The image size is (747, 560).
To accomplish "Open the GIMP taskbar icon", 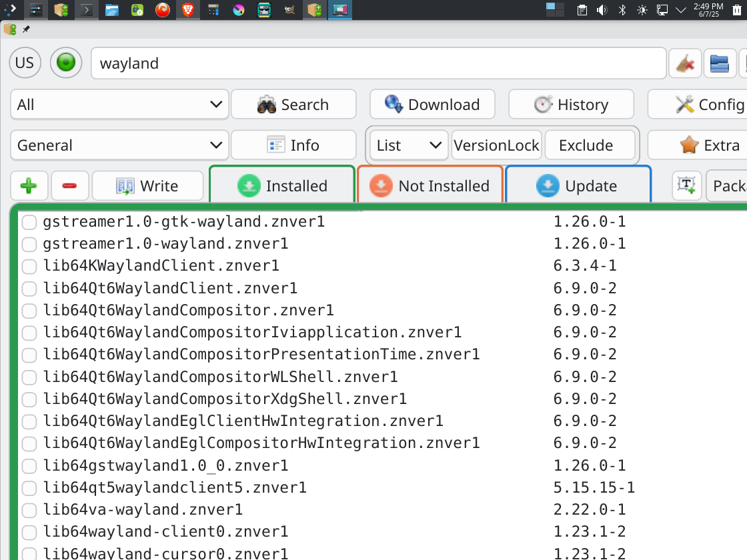I will [289, 9].
